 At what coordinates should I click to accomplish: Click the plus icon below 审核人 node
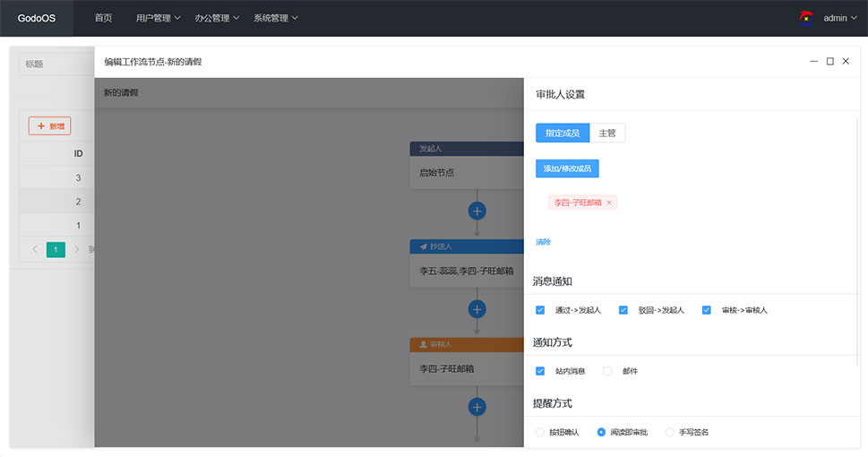[477, 407]
